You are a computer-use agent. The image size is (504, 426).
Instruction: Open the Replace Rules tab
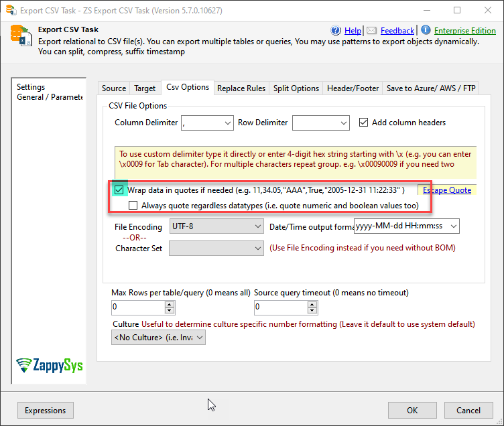tap(241, 88)
